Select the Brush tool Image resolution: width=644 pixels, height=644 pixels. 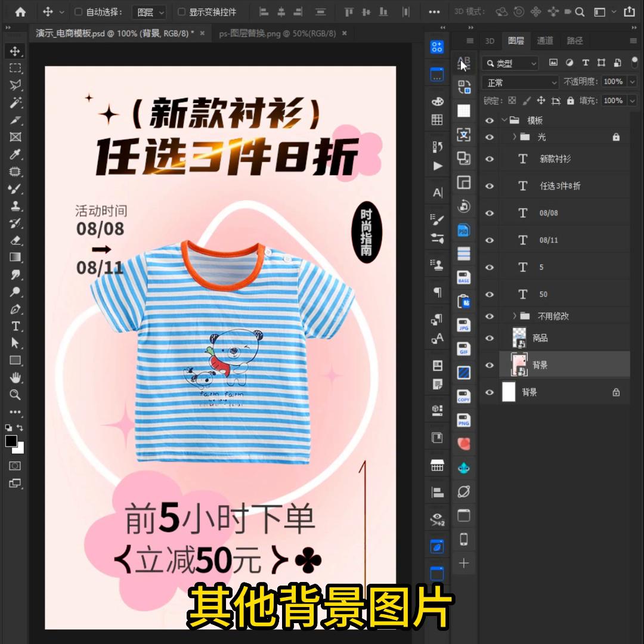coord(15,189)
